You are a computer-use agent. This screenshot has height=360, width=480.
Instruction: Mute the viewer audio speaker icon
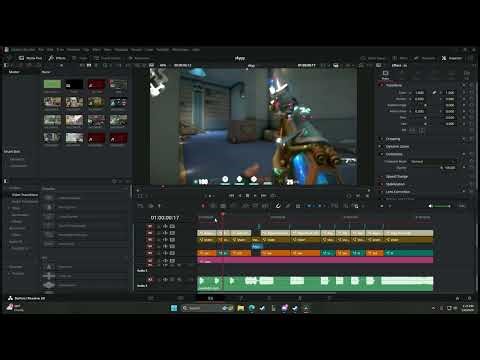tap(430, 206)
